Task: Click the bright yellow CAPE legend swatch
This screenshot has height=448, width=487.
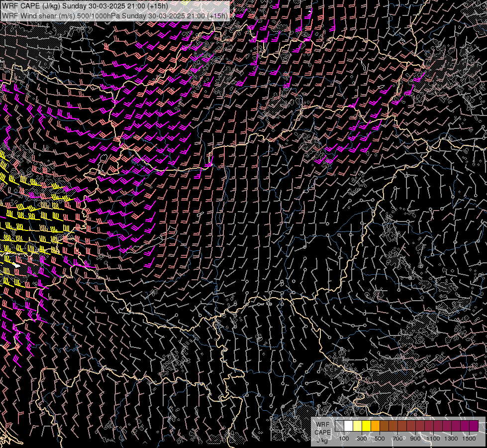Action: (367, 426)
